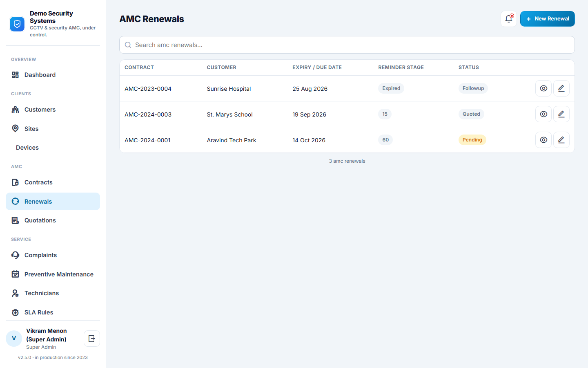This screenshot has width=588, height=368.
Task: Click the Sunrise Hospital customer cell
Action: click(x=229, y=89)
